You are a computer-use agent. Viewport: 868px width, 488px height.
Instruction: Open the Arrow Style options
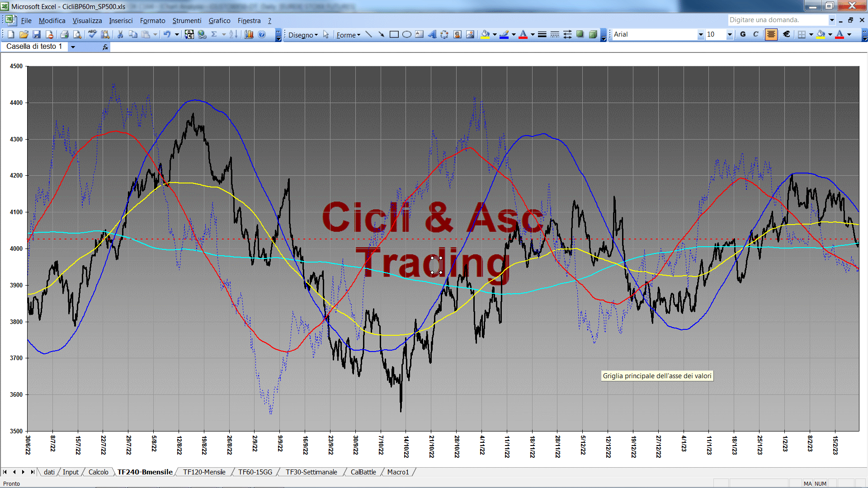point(567,34)
